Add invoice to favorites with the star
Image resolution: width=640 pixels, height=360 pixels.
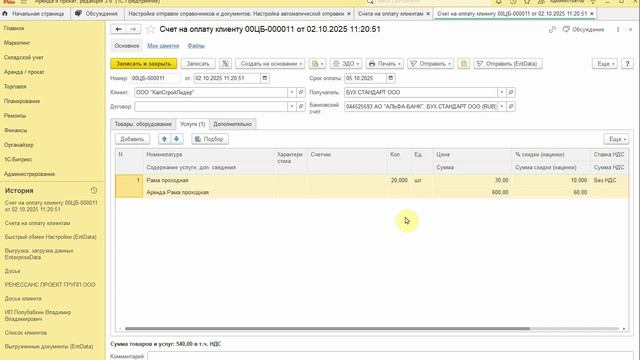pos(151,29)
